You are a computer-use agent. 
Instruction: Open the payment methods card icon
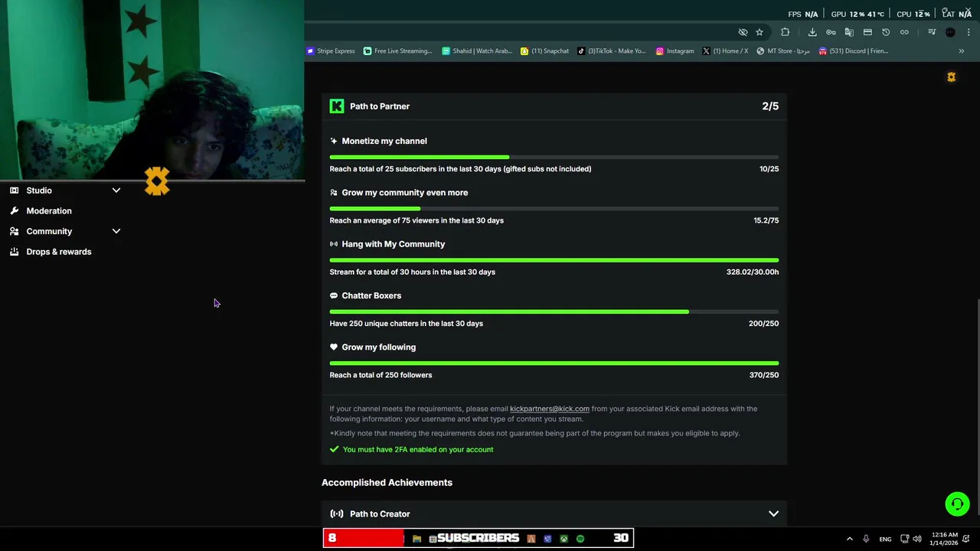[867, 32]
